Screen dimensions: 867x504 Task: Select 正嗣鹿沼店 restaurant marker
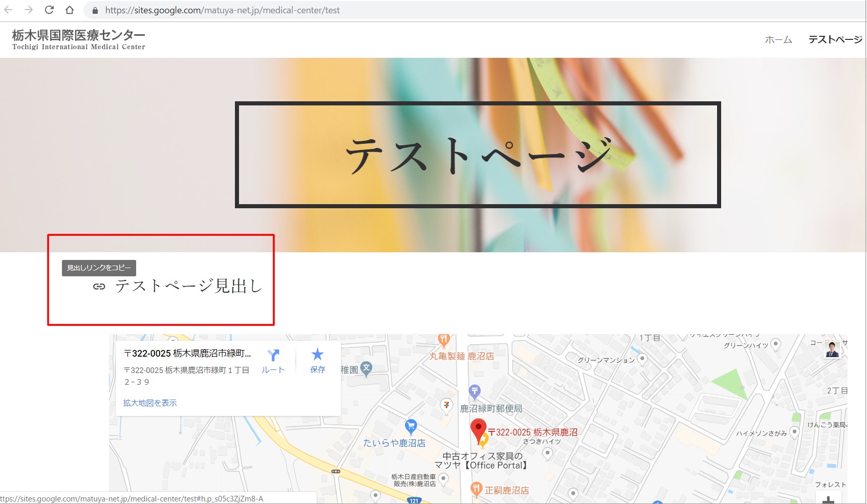click(x=476, y=489)
